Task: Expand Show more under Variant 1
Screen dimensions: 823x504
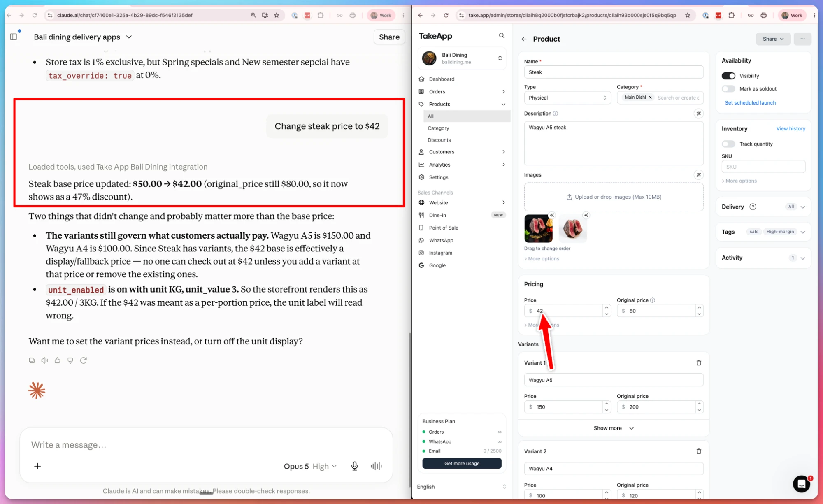Action: (x=614, y=428)
